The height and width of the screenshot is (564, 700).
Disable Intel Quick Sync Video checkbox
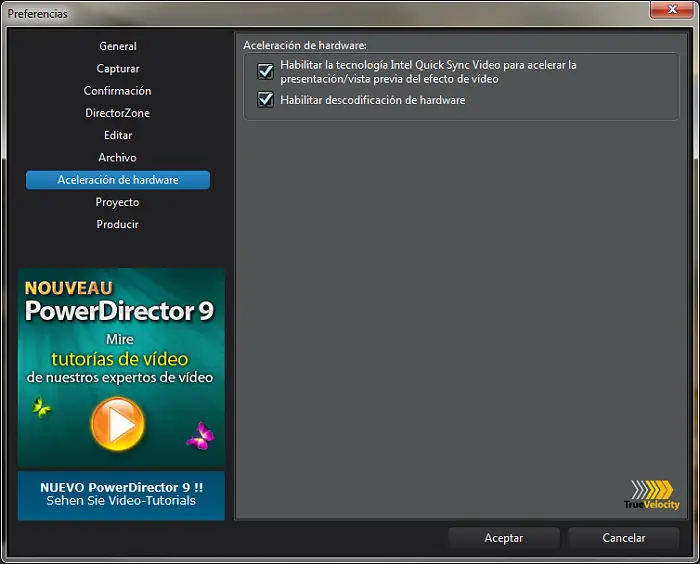click(266, 71)
